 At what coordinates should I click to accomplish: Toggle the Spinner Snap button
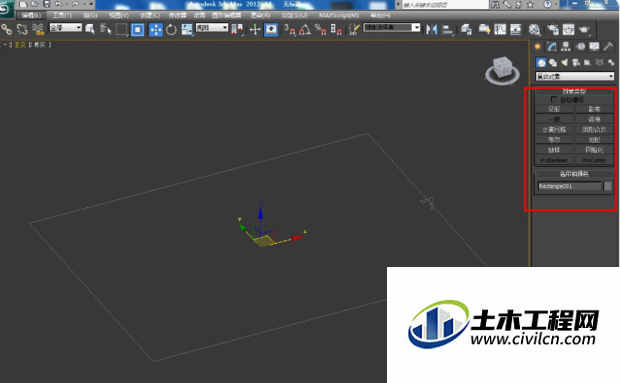[x=336, y=30]
